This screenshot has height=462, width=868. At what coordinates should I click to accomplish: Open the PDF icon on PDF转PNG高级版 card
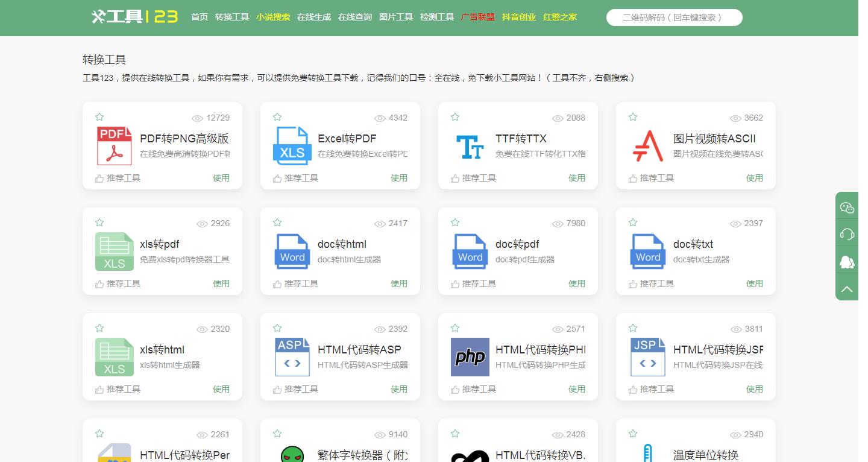pyautogui.click(x=115, y=146)
